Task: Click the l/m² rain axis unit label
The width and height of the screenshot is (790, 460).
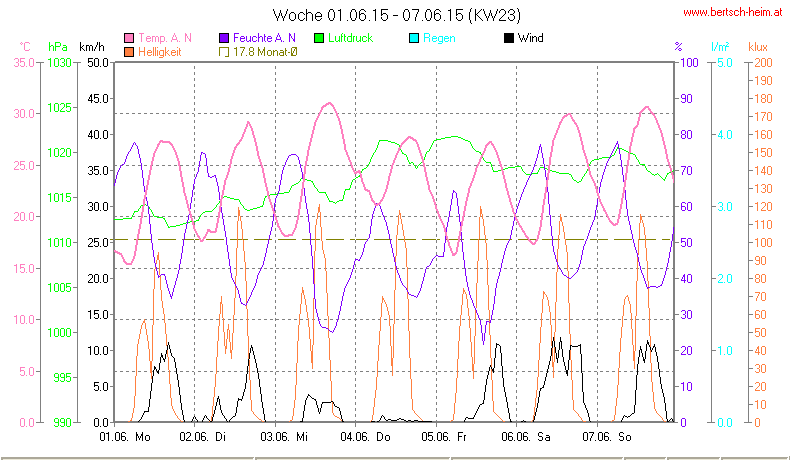Action: [x=720, y=47]
